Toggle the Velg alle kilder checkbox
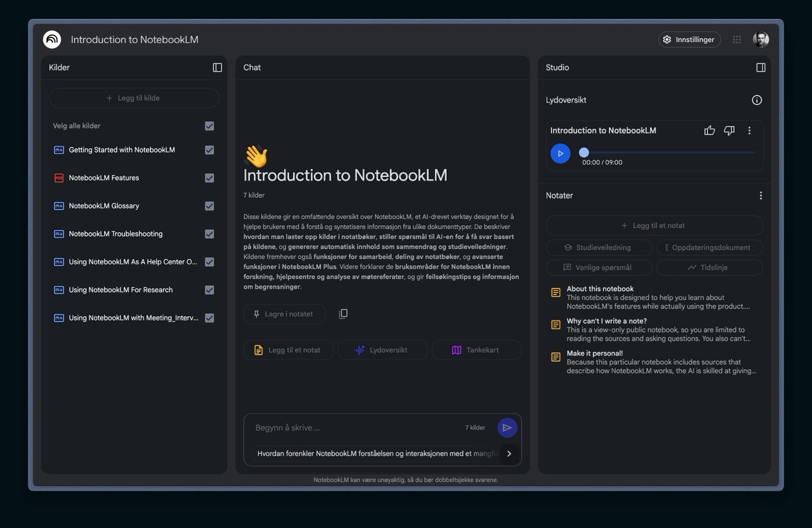Image resolution: width=812 pixels, height=528 pixels. coord(209,126)
